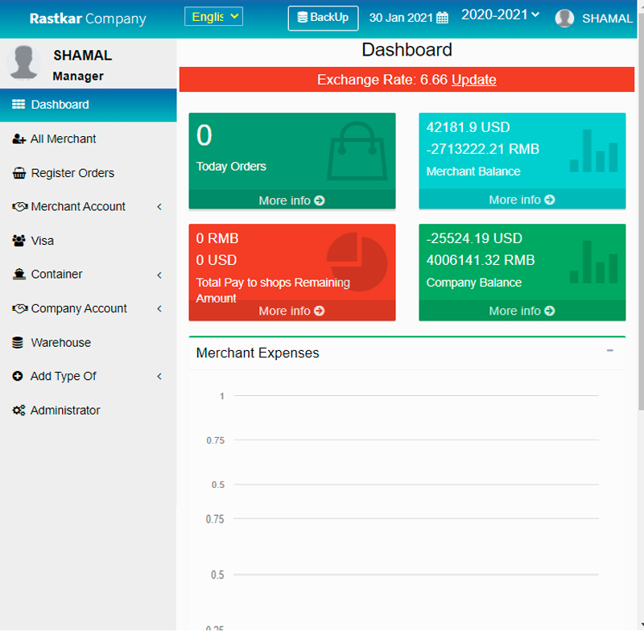Click the BackUp button

click(323, 18)
